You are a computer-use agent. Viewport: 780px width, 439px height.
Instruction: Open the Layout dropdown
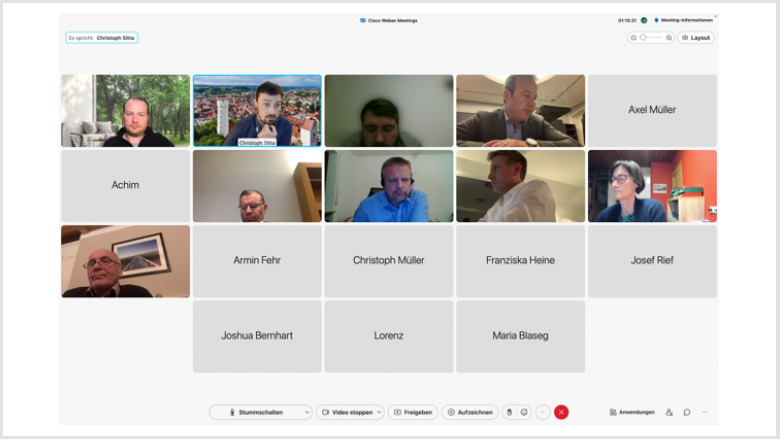696,38
